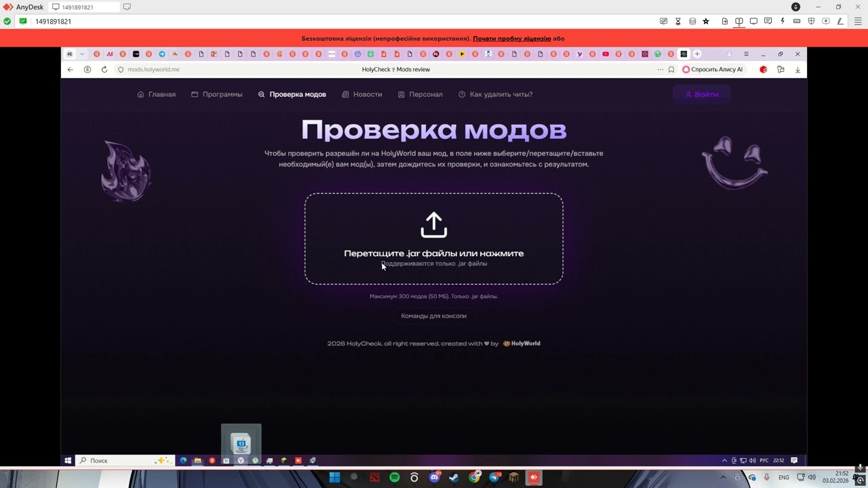Open Spotify in the local taskbar
Image resolution: width=868 pixels, height=488 pixels.
pos(395,478)
